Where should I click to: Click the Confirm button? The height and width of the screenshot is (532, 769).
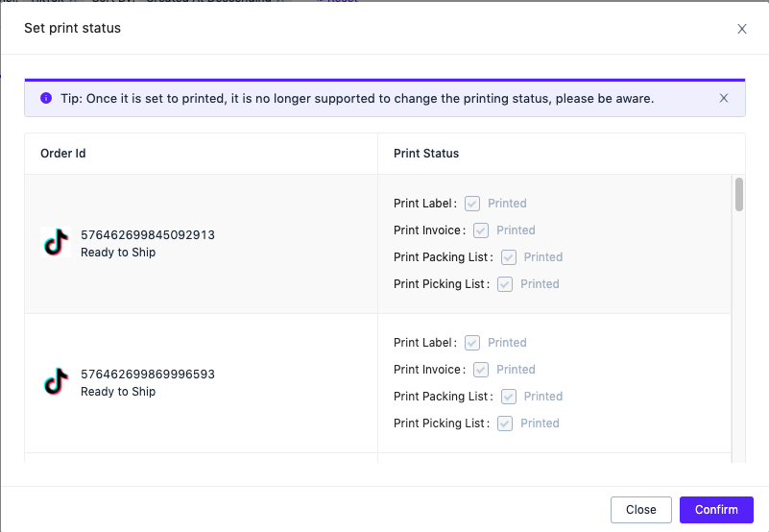716,509
